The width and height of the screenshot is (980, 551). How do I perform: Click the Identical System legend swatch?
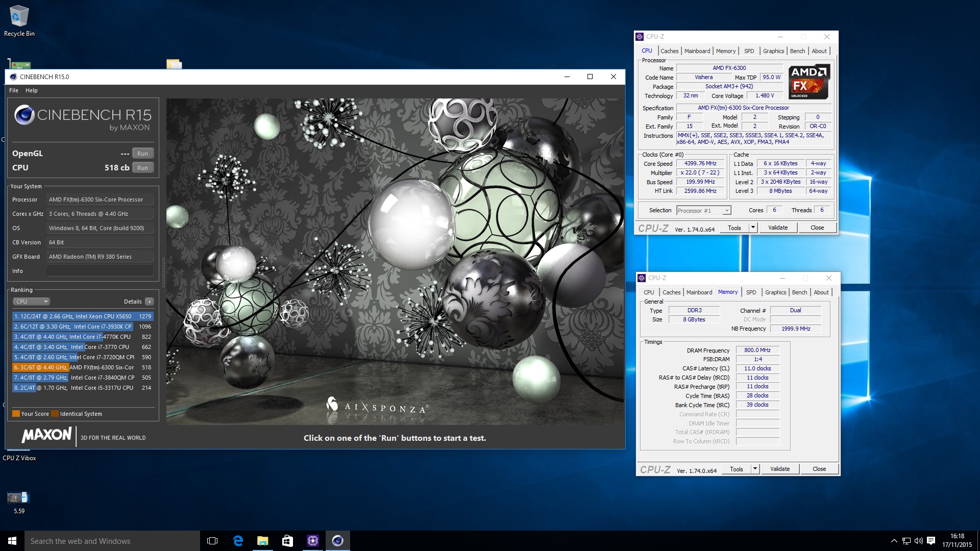tap(55, 414)
